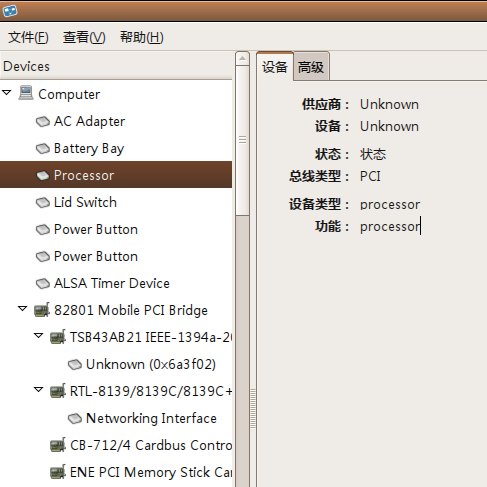Collapse the Computer tree node
The height and width of the screenshot is (487, 487).
click(7, 92)
